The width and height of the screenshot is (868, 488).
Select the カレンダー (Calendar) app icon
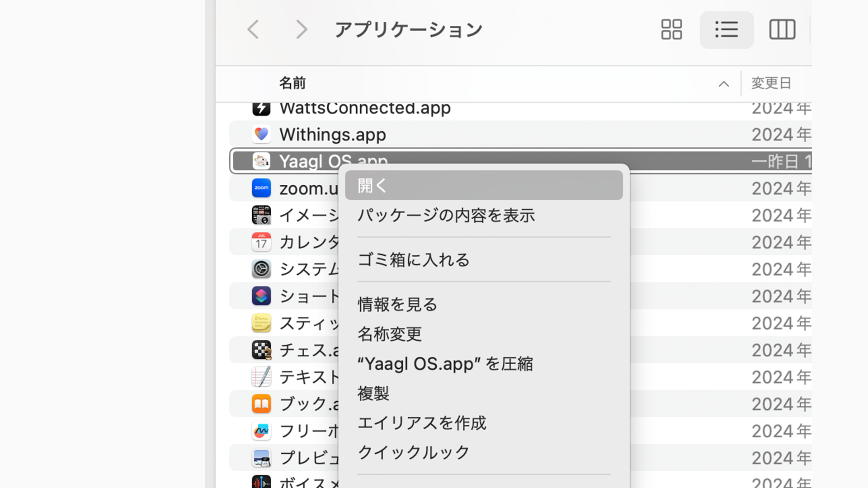(x=261, y=242)
